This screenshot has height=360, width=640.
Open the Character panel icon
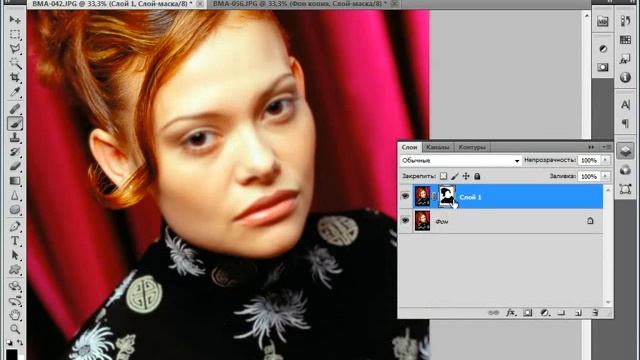(625, 105)
